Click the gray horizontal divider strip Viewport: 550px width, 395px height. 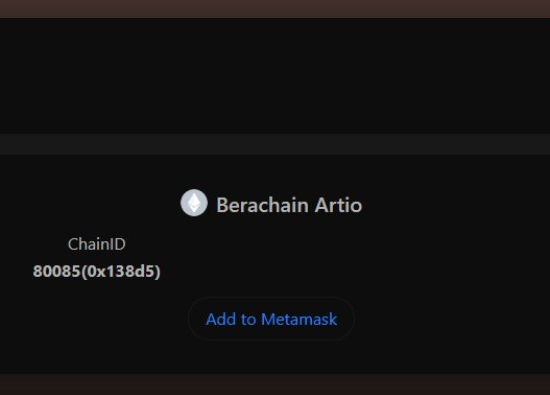pos(275,144)
